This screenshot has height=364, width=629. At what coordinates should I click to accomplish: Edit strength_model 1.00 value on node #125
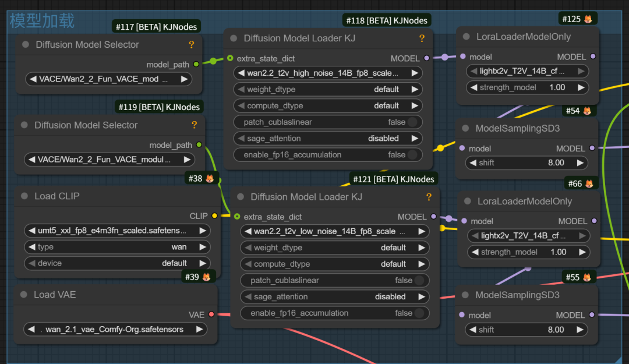point(557,87)
